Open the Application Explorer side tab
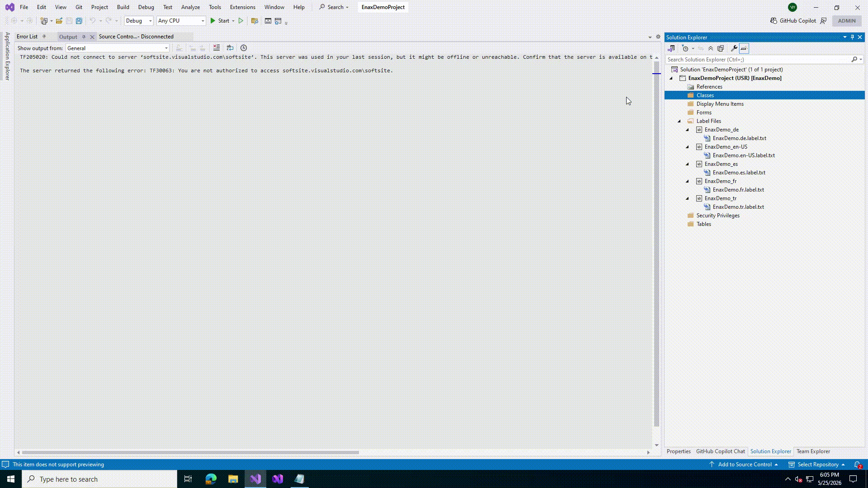This screenshot has height=488, width=868. [7, 56]
